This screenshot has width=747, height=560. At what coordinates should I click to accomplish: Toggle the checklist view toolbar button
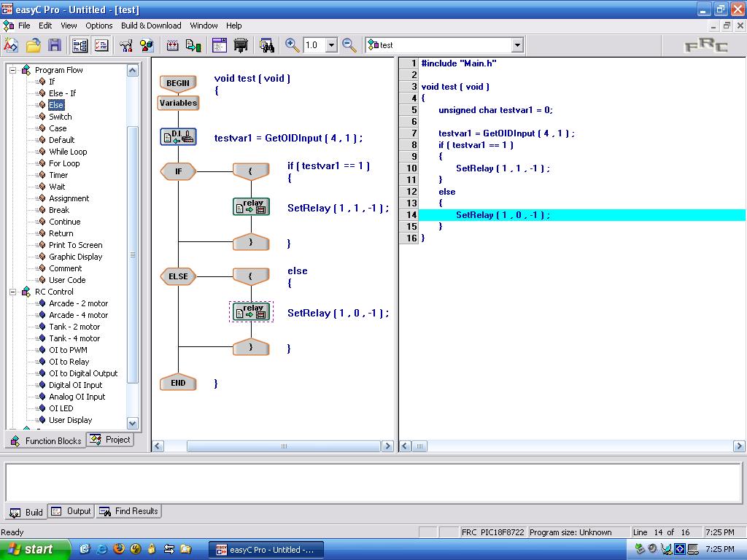pos(101,45)
